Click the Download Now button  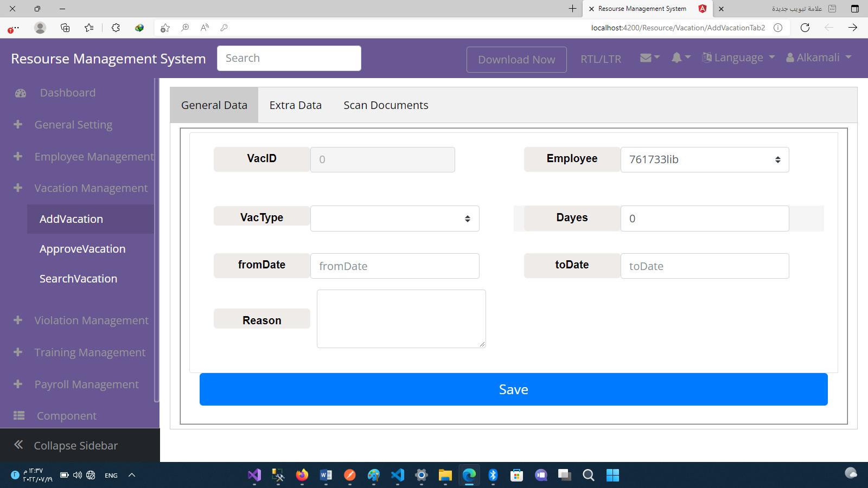(x=516, y=59)
